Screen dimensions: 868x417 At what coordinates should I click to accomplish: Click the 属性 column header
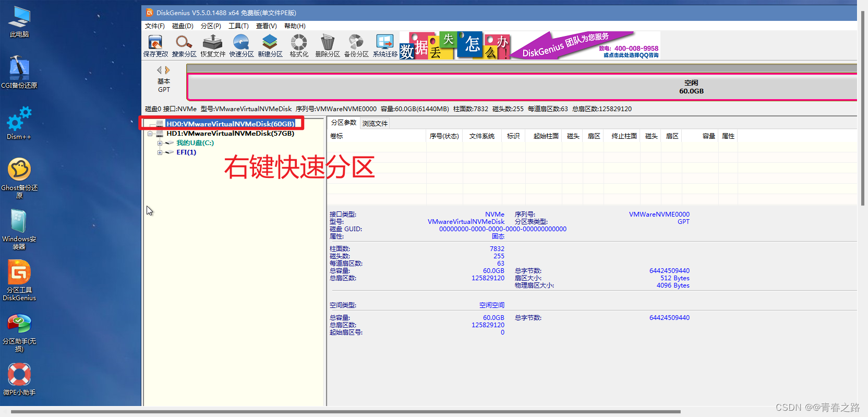click(x=728, y=136)
